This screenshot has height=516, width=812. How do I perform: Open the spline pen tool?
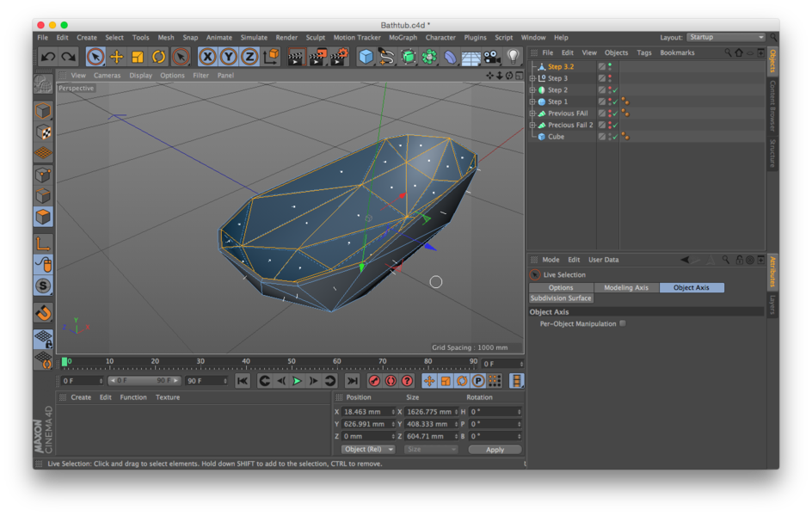click(387, 57)
